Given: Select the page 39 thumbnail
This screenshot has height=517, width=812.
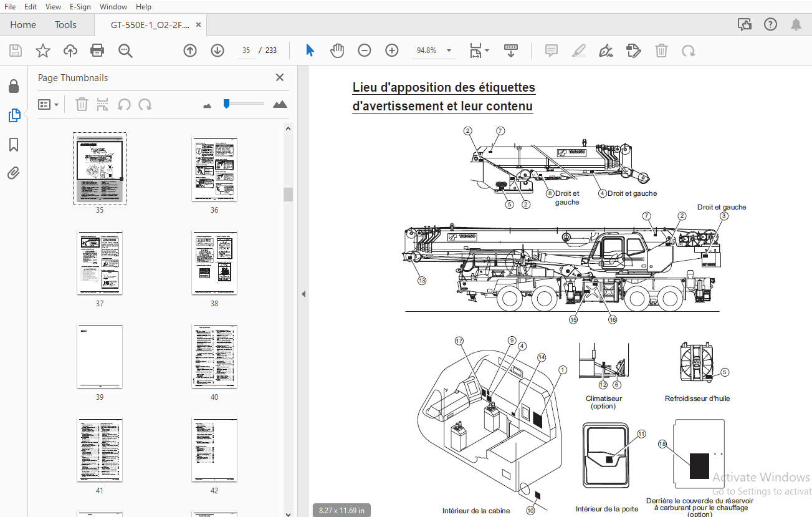Looking at the screenshot, I should 100,357.
